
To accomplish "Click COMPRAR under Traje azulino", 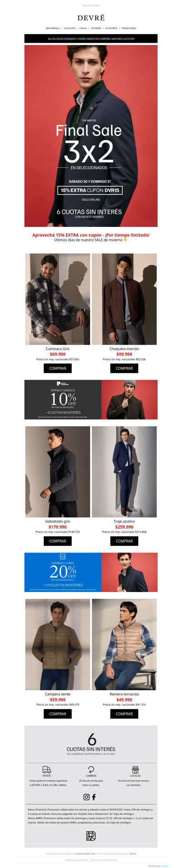I will tap(124, 541).
